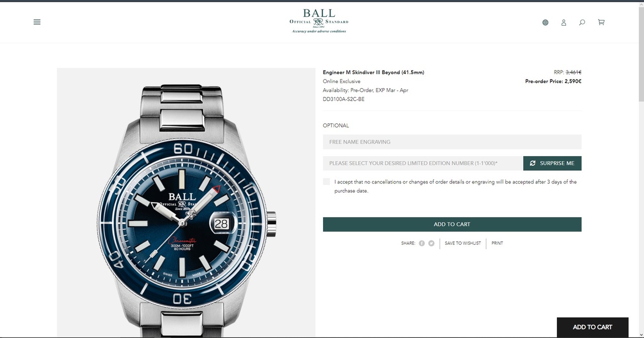Image resolution: width=644 pixels, height=338 pixels.
Task: Open the hamburger navigation menu
Action: [37, 22]
